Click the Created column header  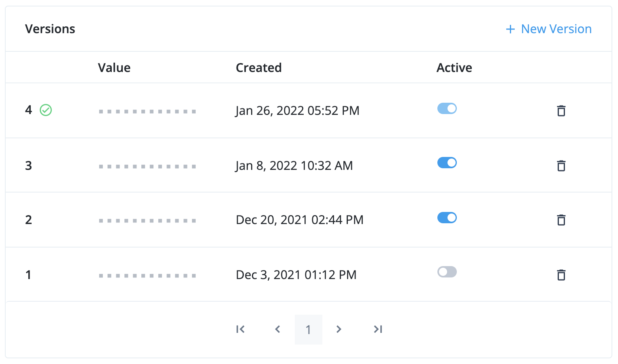[x=258, y=68]
